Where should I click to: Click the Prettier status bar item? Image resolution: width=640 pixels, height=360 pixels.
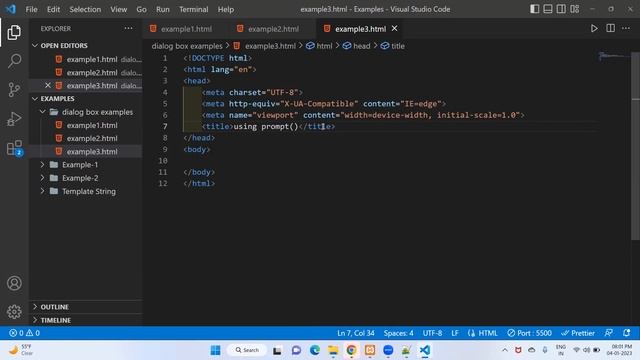pos(578,333)
